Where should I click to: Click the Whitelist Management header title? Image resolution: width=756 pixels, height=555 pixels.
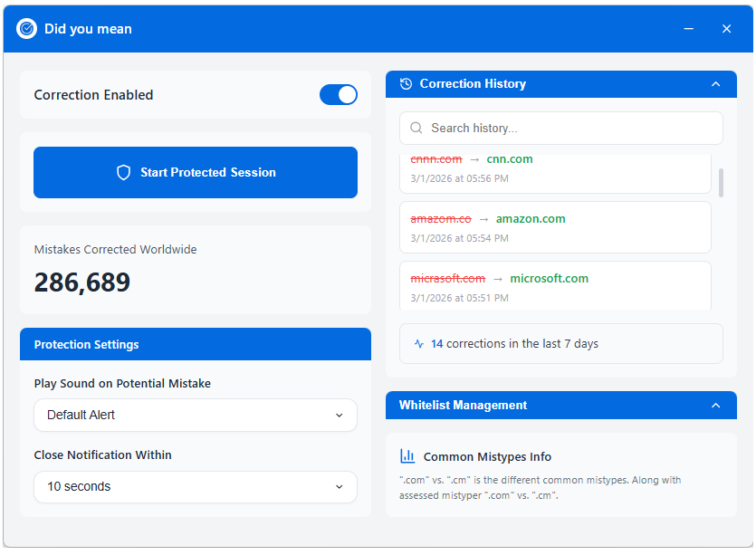point(463,405)
